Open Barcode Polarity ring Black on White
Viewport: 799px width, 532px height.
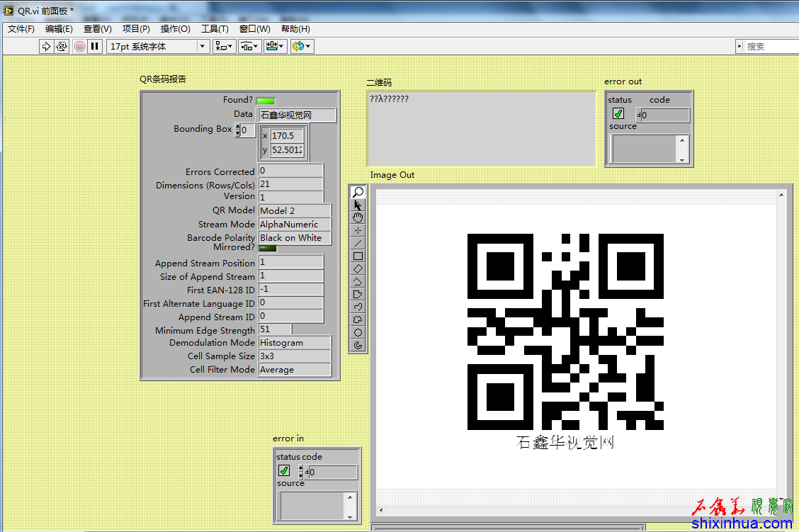[295, 238]
